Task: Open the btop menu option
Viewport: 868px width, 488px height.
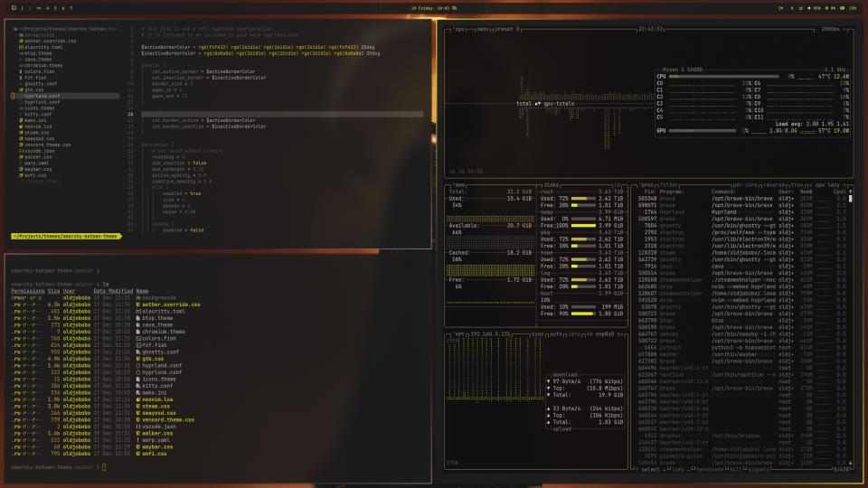Action: coord(484,29)
